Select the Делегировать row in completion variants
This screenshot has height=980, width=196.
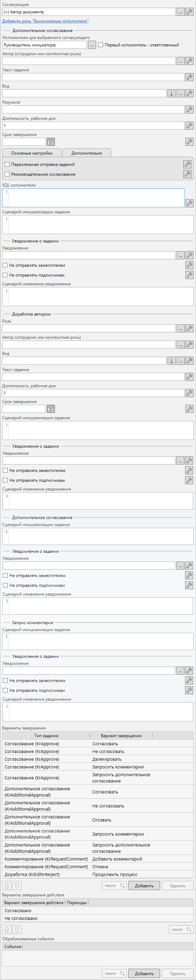pos(97,759)
